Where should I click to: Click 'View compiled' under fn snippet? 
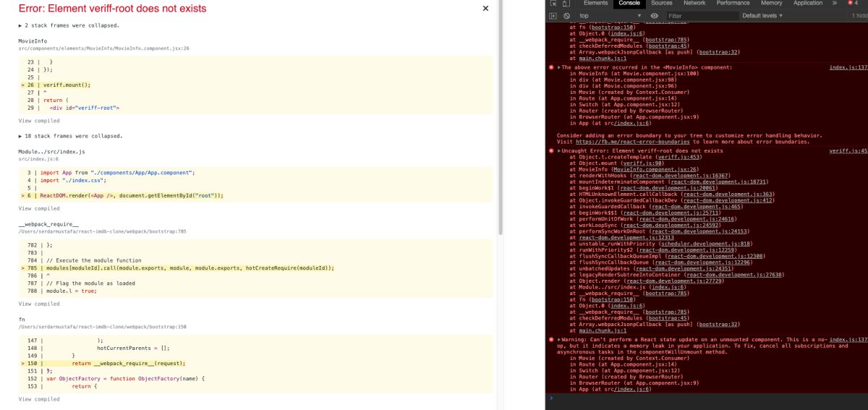[39, 399]
